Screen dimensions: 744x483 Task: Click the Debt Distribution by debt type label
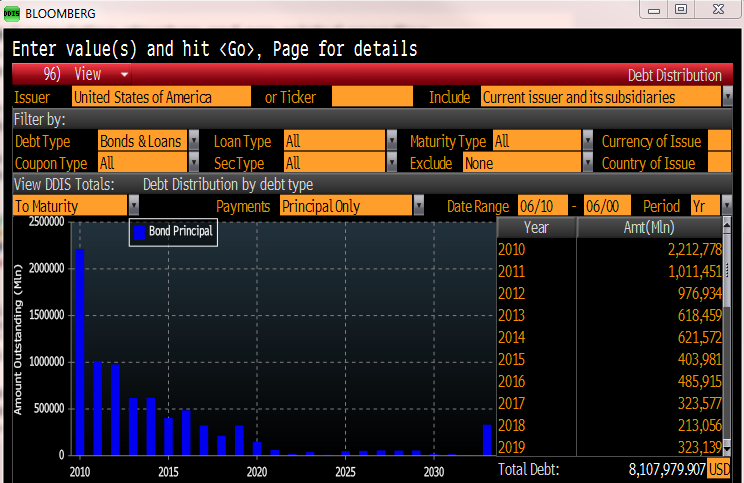(228, 184)
